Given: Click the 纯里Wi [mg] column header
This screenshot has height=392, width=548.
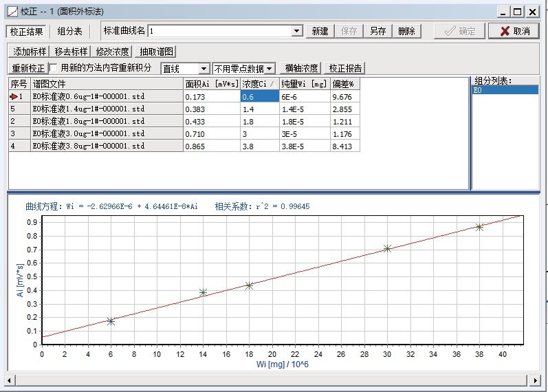Looking at the screenshot, I should [305, 84].
